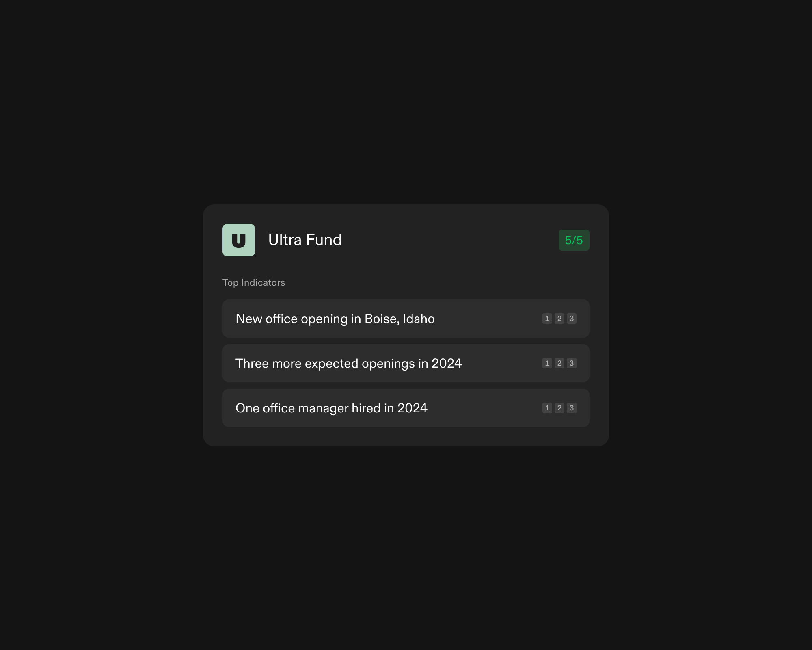Click the text 'New office opening in Boise, Idaho'
812x650 pixels.
pos(335,319)
